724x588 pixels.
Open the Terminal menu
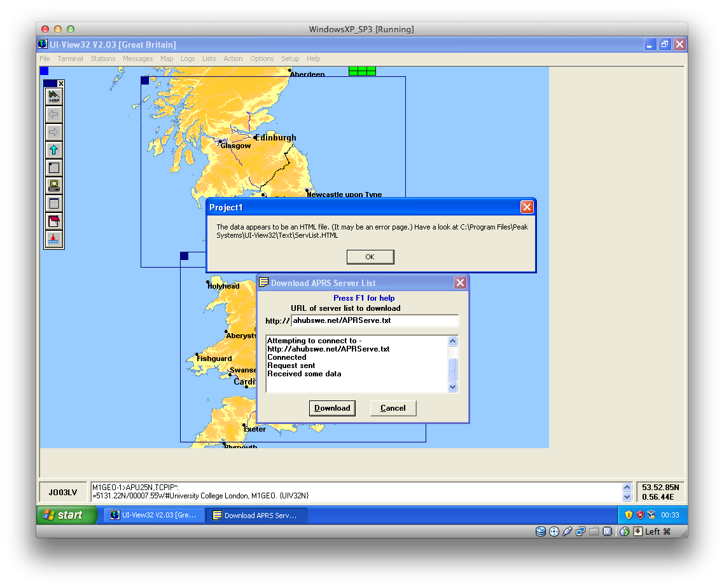[70, 58]
